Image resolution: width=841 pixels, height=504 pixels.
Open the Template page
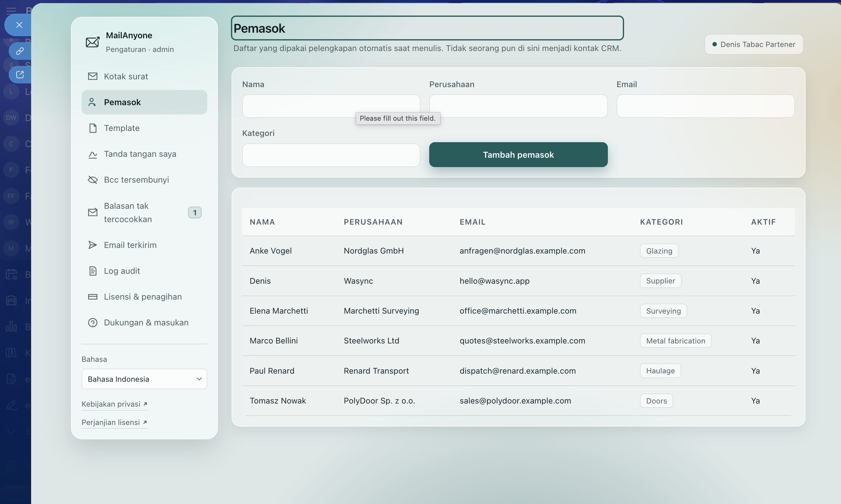pos(144,128)
